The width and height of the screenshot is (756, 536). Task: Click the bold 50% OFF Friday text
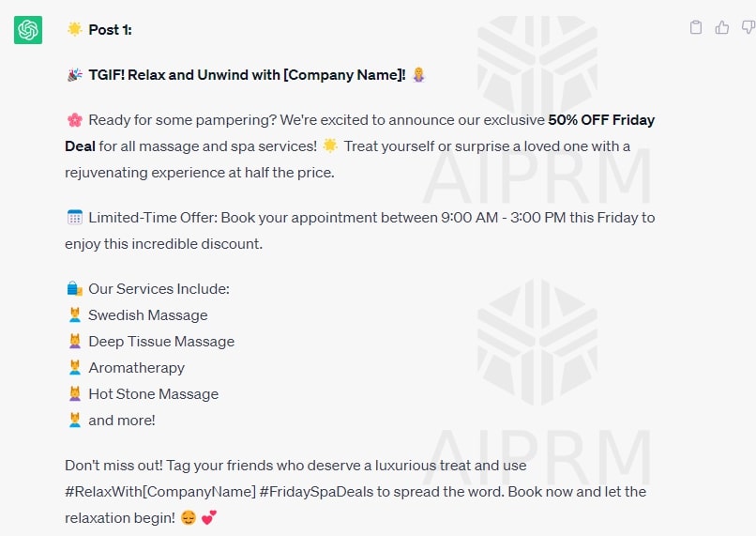click(x=601, y=119)
